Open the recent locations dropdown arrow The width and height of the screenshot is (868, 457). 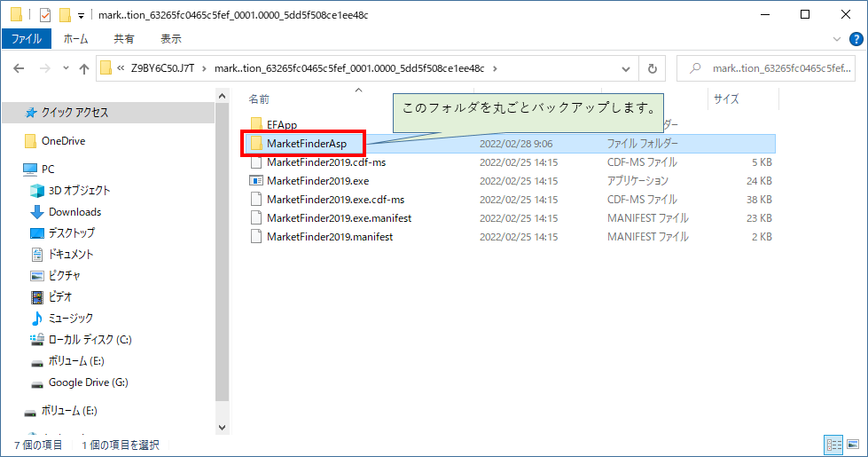coord(66,68)
